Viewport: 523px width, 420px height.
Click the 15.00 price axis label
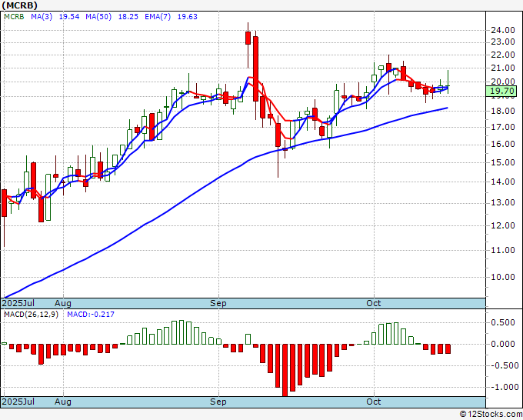503,162
